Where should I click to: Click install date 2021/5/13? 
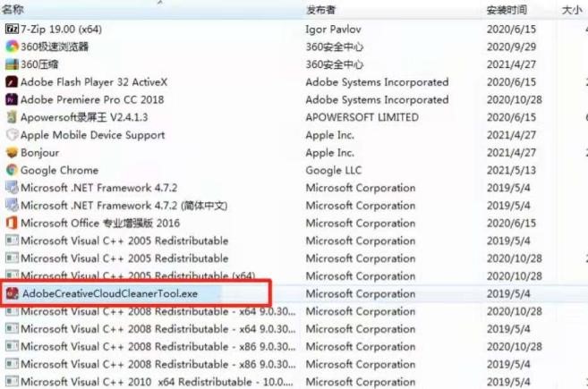click(511, 170)
